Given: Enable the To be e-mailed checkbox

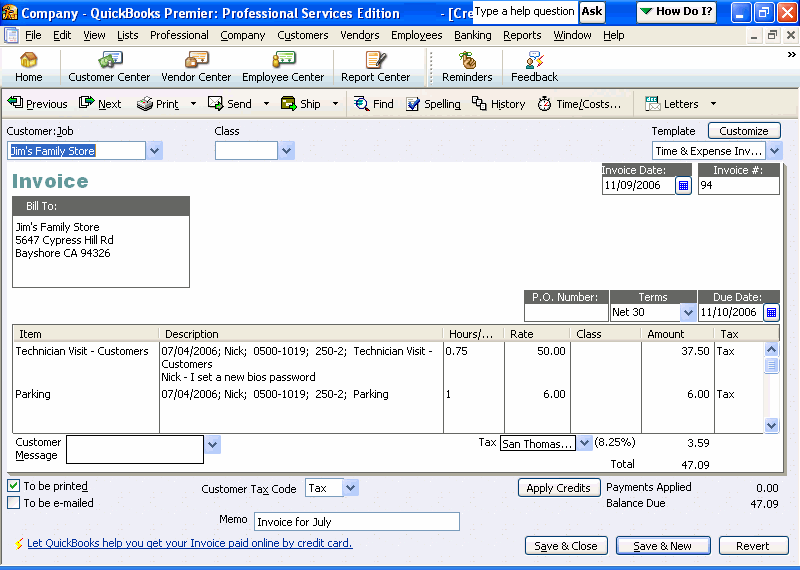Looking at the screenshot, I should 14,503.
